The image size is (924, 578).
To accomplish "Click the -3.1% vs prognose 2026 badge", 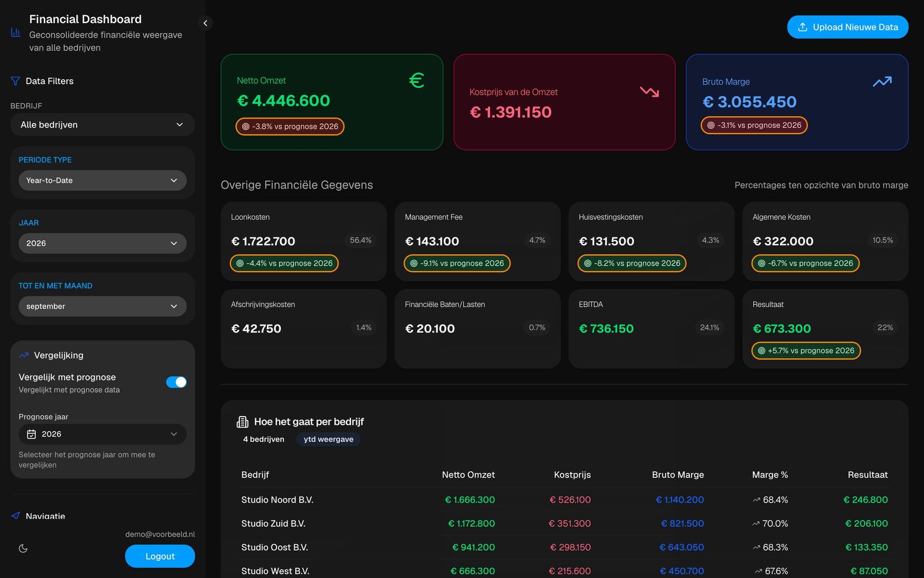I will point(754,125).
